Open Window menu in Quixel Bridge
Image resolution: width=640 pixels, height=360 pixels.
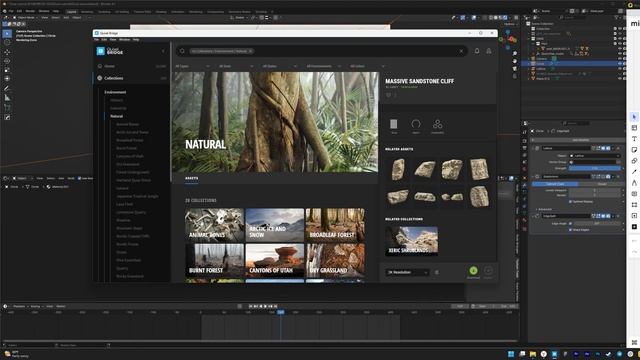[124, 40]
